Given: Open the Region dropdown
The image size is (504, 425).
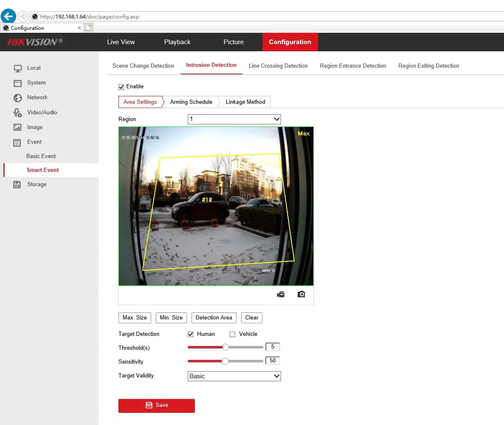Looking at the screenshot, I should [234, 119].
